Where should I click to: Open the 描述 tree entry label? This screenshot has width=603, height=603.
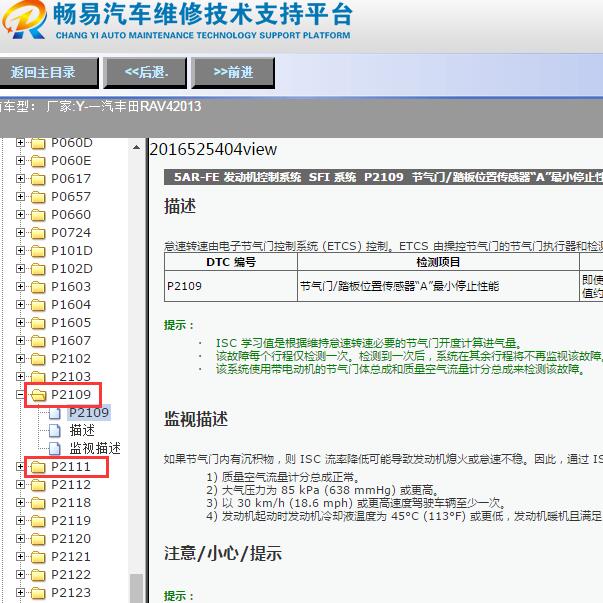click(x=82, y=431)
